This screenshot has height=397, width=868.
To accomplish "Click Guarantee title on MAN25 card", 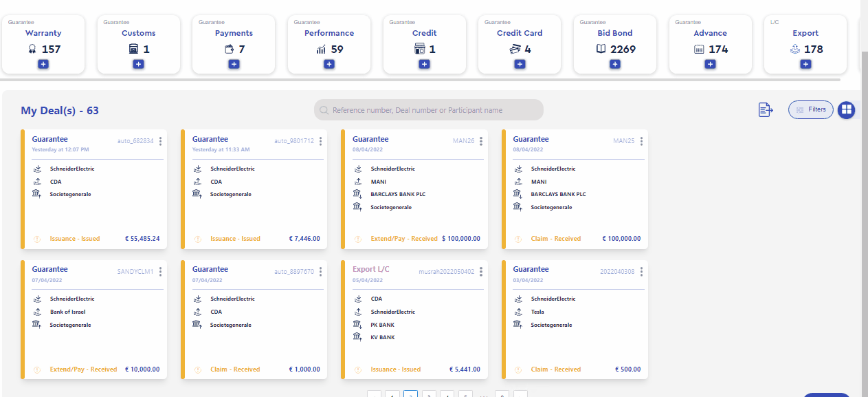I will point(531,139).
